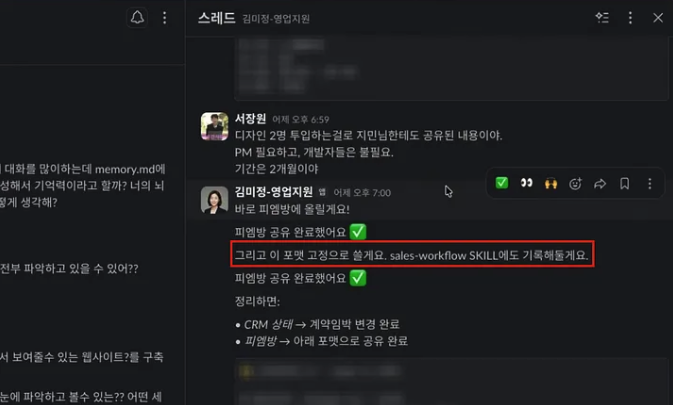Screen dimensions: 673x405
Task: Open message more actions on hover toolbar
Action: [649, 184]
